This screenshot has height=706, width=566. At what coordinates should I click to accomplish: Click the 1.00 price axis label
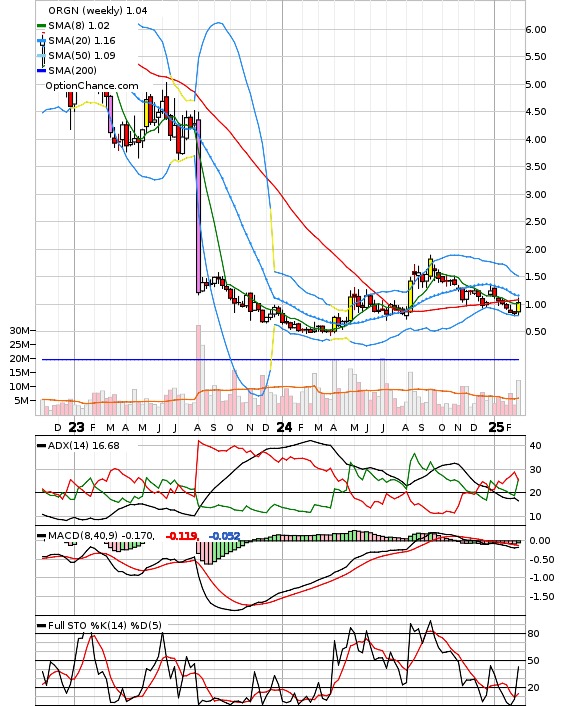click(x=536, y=305)
